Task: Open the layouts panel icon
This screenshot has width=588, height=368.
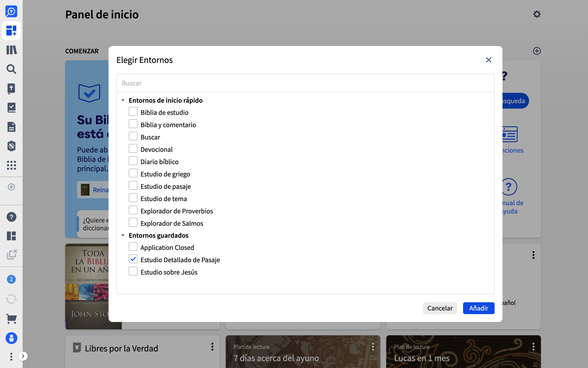Action: click(11, 236)
